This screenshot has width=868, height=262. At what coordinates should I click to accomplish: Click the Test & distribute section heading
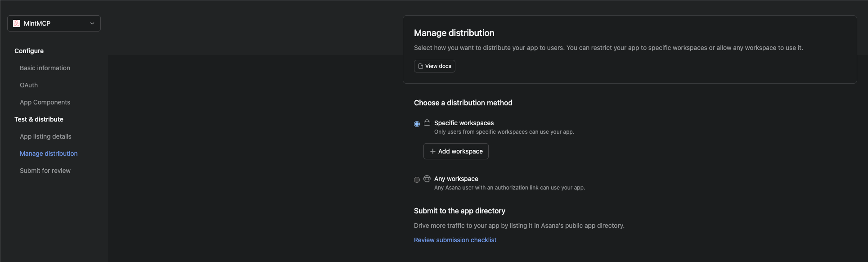tap(39, 119)
